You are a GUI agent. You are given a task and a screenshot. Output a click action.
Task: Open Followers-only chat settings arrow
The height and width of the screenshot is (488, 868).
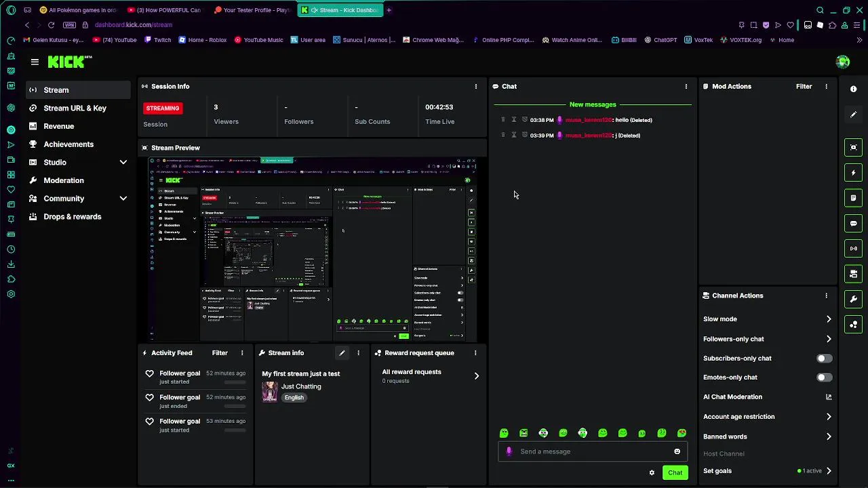829,339
